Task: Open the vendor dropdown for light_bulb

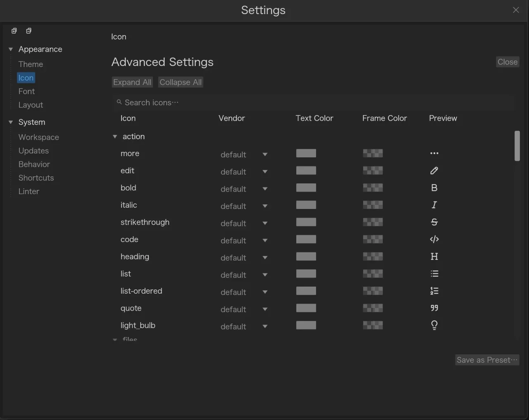Action: [244, 327]
